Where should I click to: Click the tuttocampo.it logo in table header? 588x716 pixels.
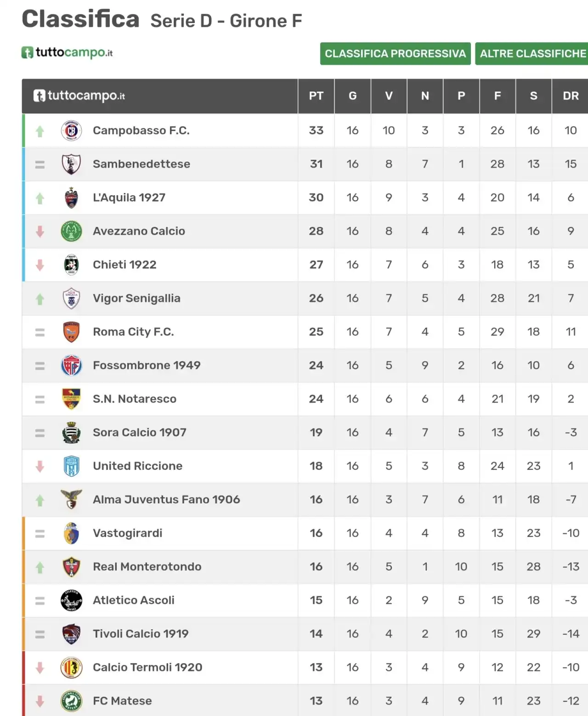pos(79,96)
